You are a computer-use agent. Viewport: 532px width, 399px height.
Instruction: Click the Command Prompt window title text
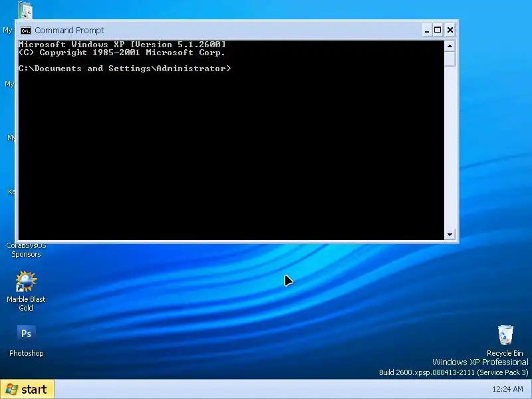[69, 31]
